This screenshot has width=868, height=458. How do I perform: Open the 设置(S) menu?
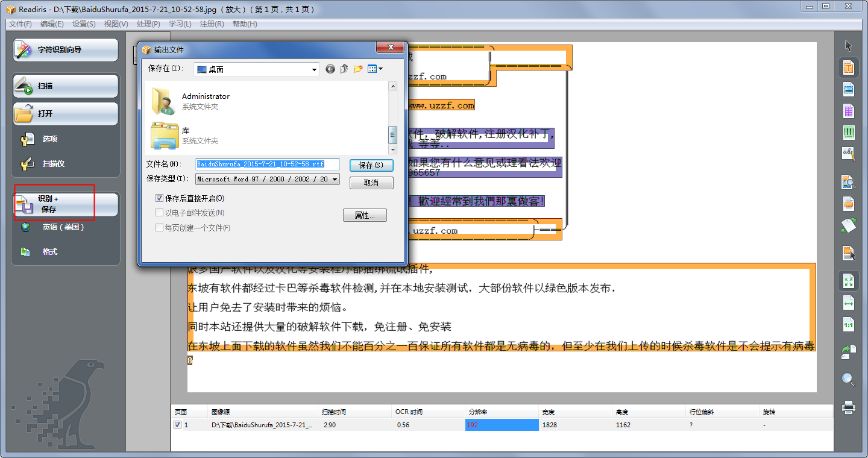pyautogui.click(x=84, y=24)
